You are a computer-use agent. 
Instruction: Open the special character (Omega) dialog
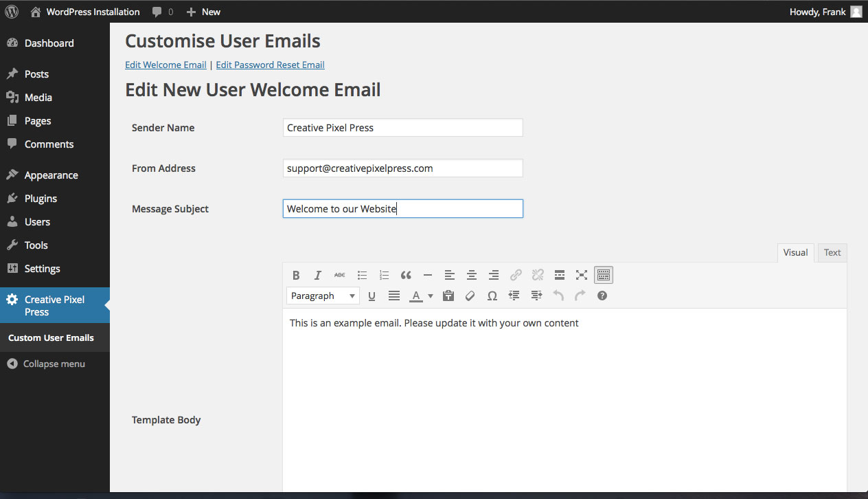tap(492, 296)
